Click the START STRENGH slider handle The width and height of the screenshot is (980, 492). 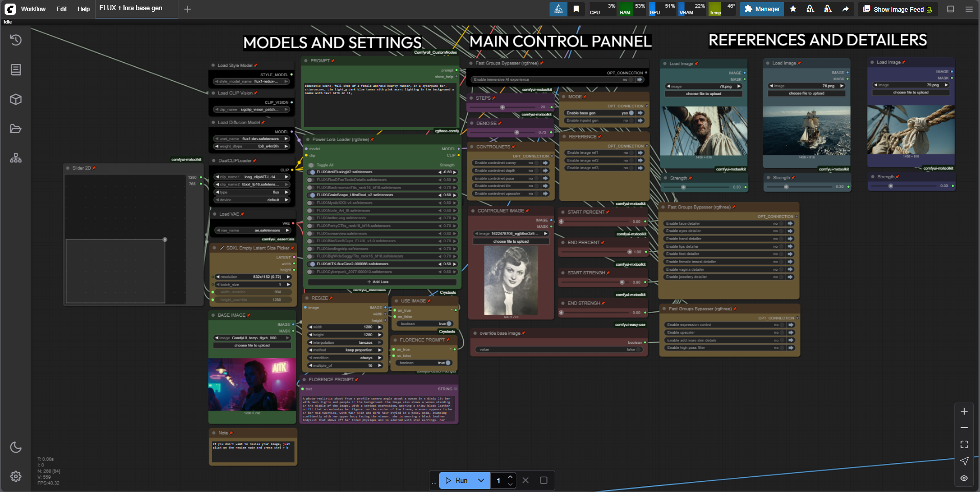click(x=622, y=282)
